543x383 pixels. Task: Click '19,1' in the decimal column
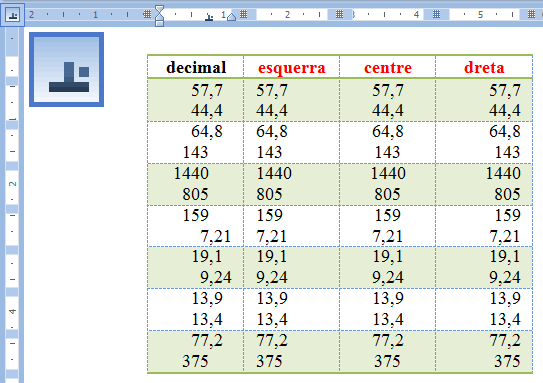[x=207, y=257]
